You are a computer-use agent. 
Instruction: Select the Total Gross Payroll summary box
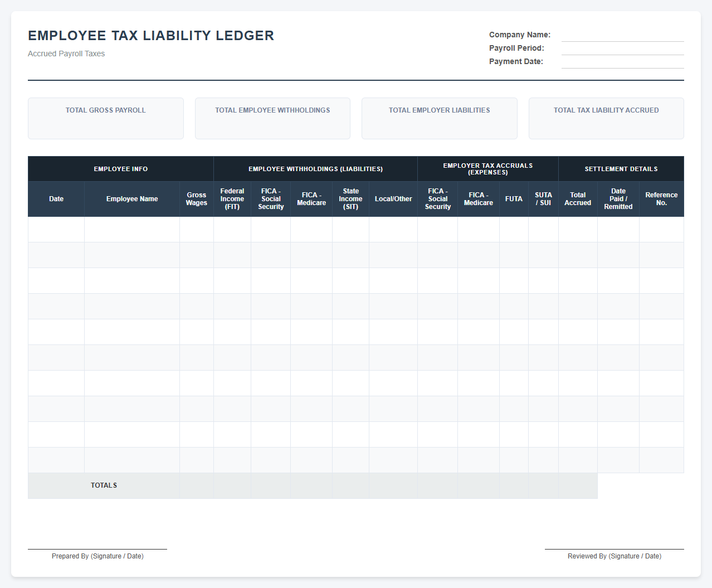pos(106,119)
